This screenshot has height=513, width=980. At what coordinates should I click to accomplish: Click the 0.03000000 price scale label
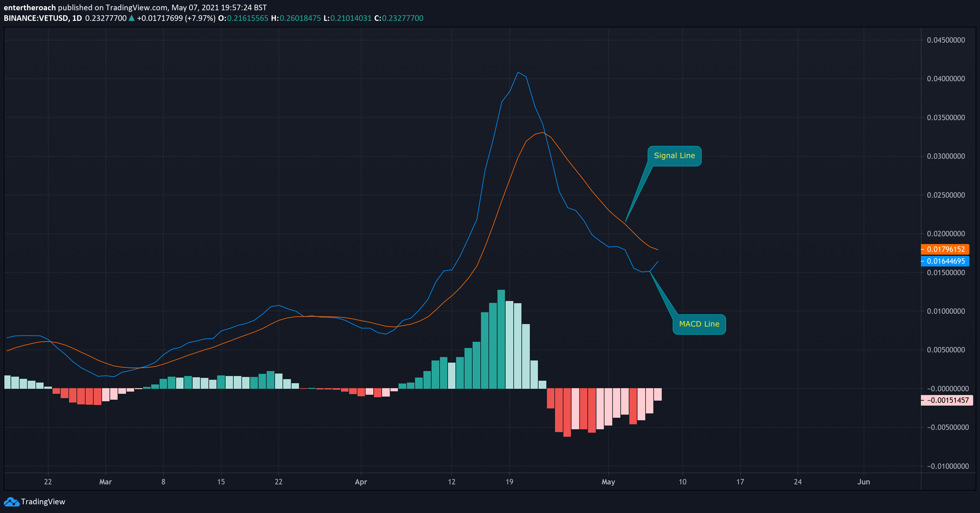pyautogui.click(x=946, y=156)
